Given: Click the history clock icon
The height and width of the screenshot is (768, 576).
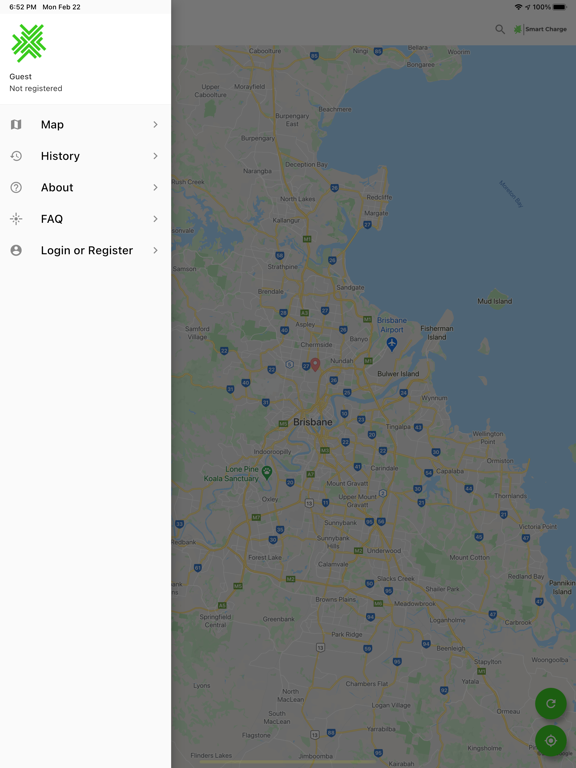Looking at the screenshot, I should point(16,156).
